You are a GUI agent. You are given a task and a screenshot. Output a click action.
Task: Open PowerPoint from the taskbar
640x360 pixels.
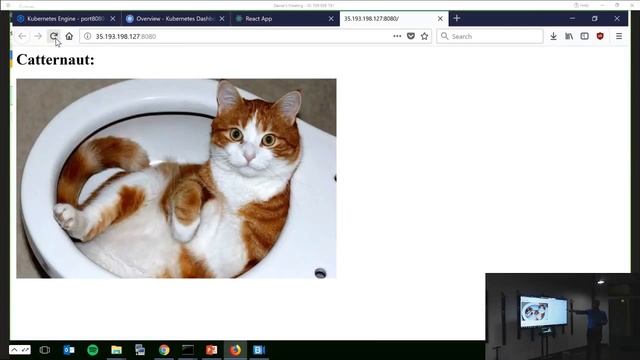coord(211,350)
